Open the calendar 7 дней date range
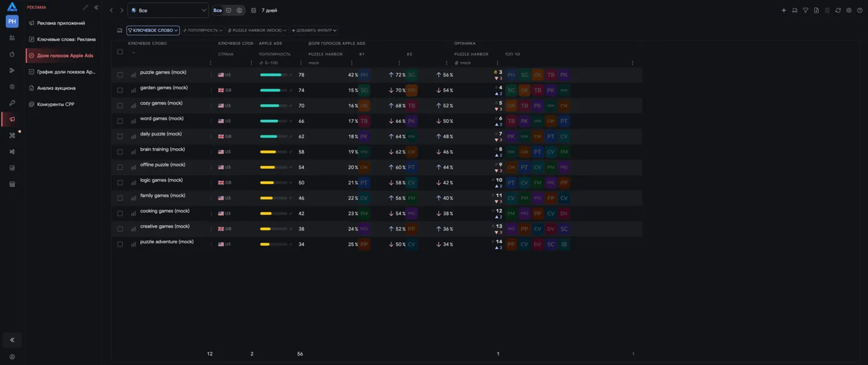The image size is (868, 365). [x=264, y=10]
